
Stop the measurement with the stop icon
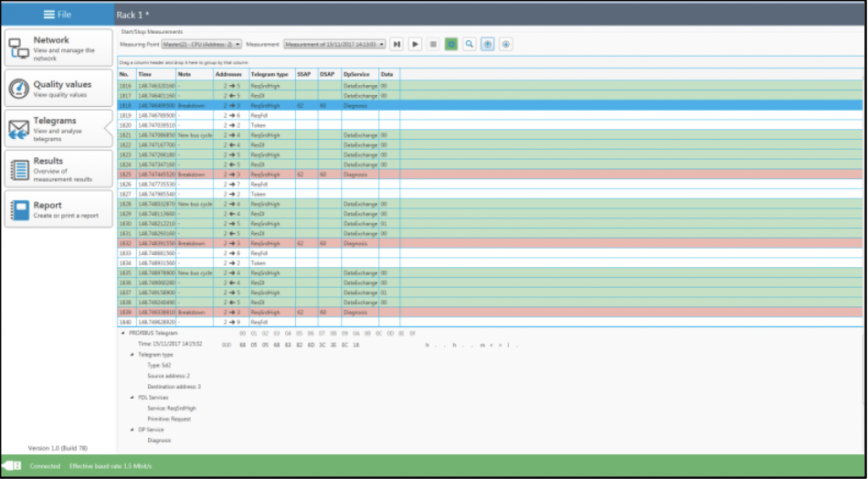[433, 44]
